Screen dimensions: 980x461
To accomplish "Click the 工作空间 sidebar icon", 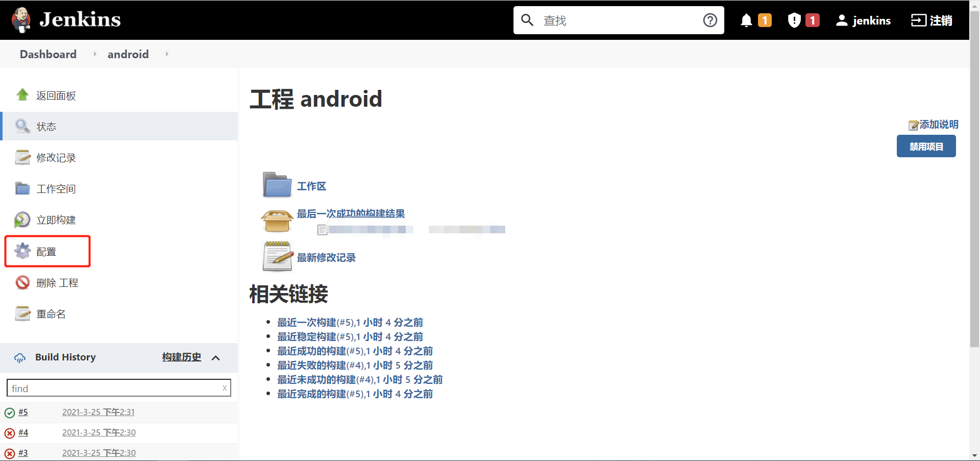I will (22, 188).
